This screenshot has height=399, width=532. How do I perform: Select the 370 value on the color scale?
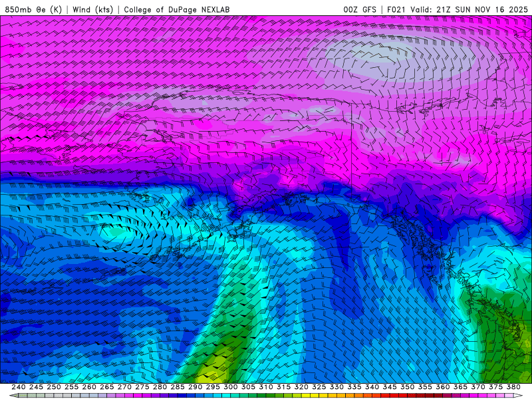click(478, 387)
